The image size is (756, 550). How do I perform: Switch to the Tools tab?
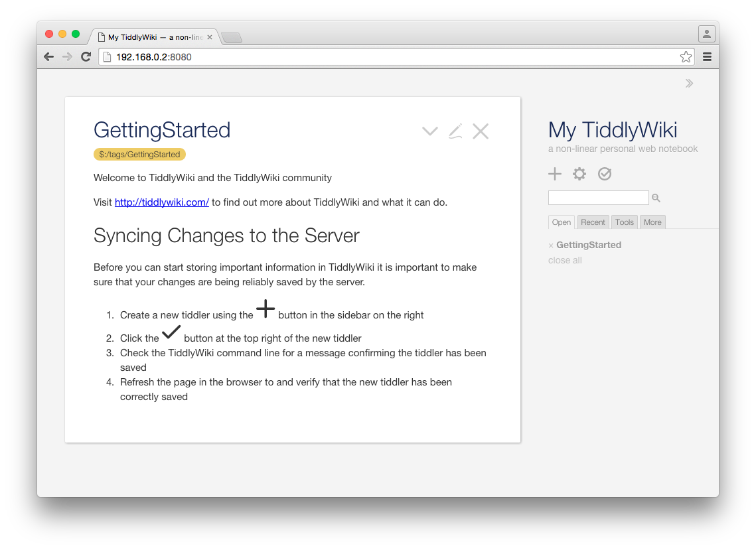625,222
